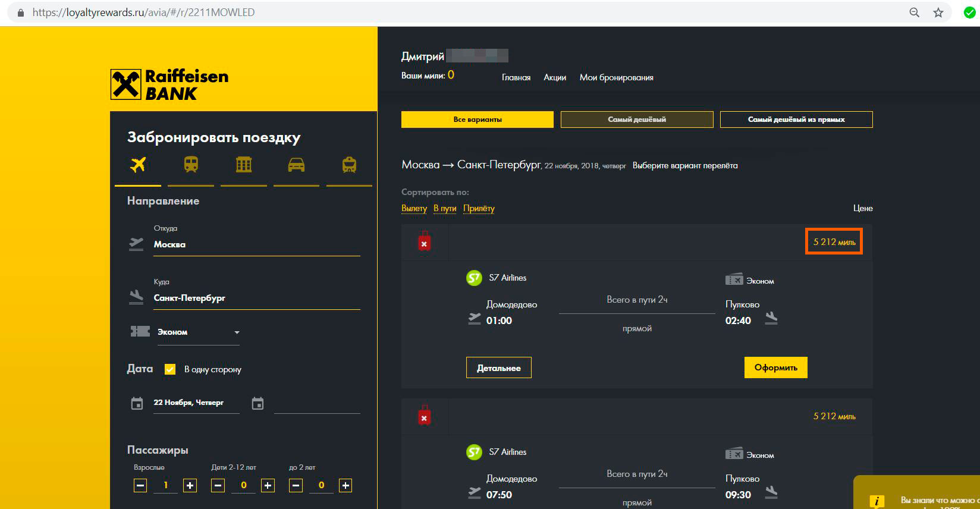Select the 'Все варианты' filter tab
Viewport: 980px width, 509px height.
coord(478,120)
